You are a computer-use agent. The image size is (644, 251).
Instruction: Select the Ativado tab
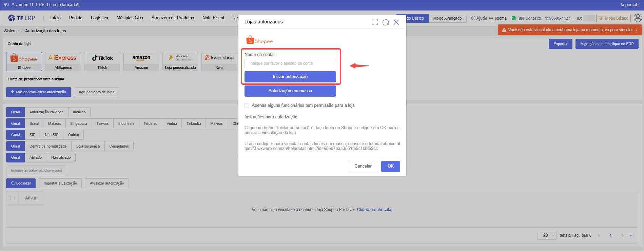36,157
